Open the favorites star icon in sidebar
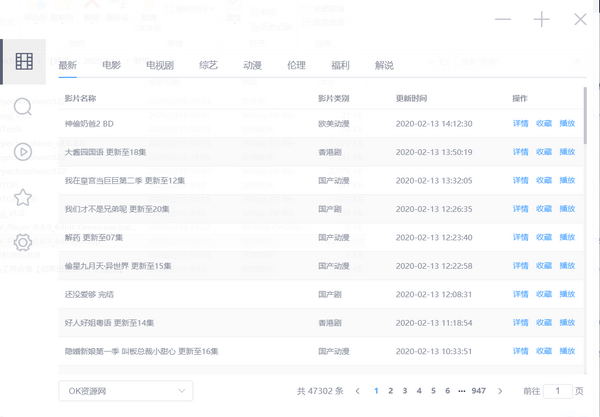The image size is (600, 417). point(23,197)
